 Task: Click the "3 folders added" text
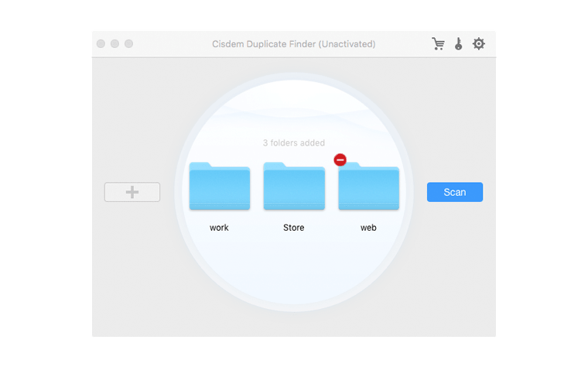pyautogui.click(x=294, y=143)
